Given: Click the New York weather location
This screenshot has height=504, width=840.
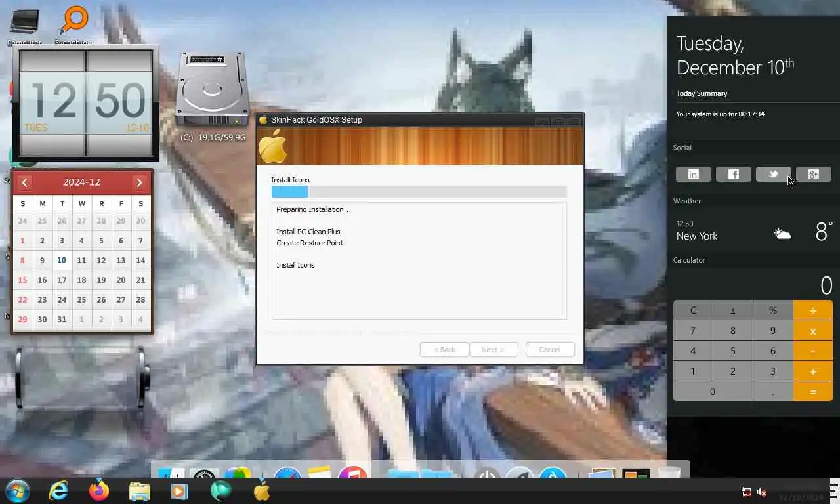Looking at the screenshot, I should point(697,236).
